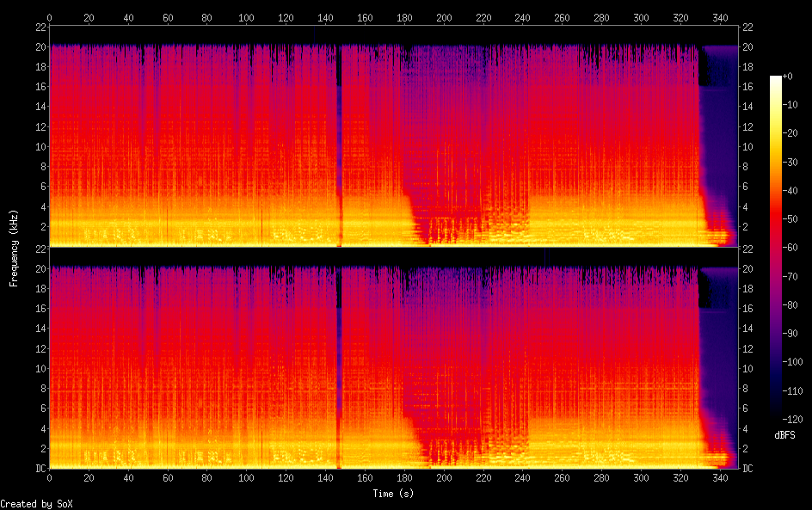Screen dimensions: 812x510
Task: Click the '-60' value on the dBFS scale
Action: [x=790, y=248]
